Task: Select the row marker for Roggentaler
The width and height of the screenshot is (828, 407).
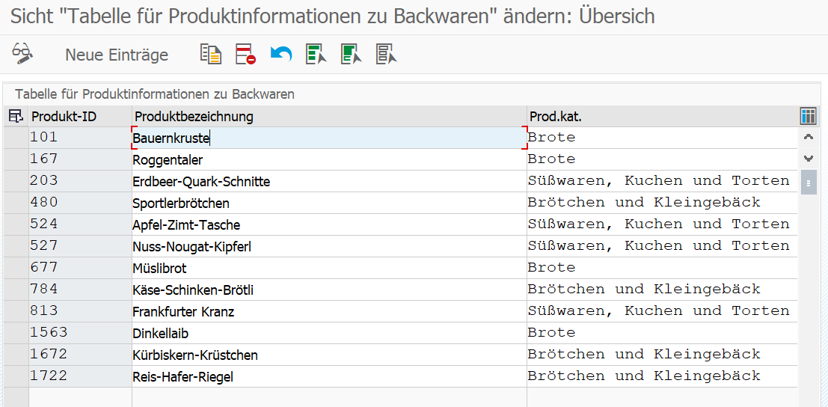Action: pos(16,159)
